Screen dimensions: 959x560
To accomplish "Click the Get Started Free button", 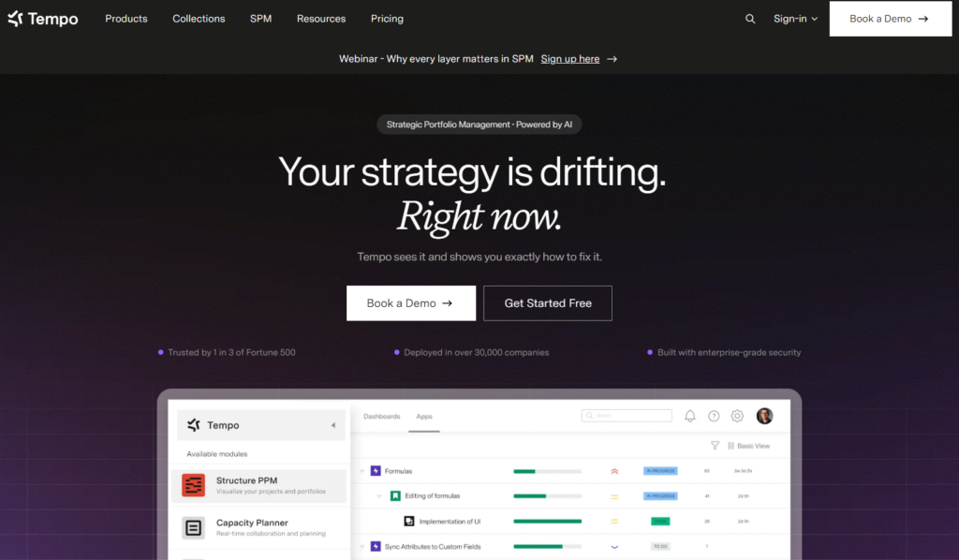I will pos(547,303).
